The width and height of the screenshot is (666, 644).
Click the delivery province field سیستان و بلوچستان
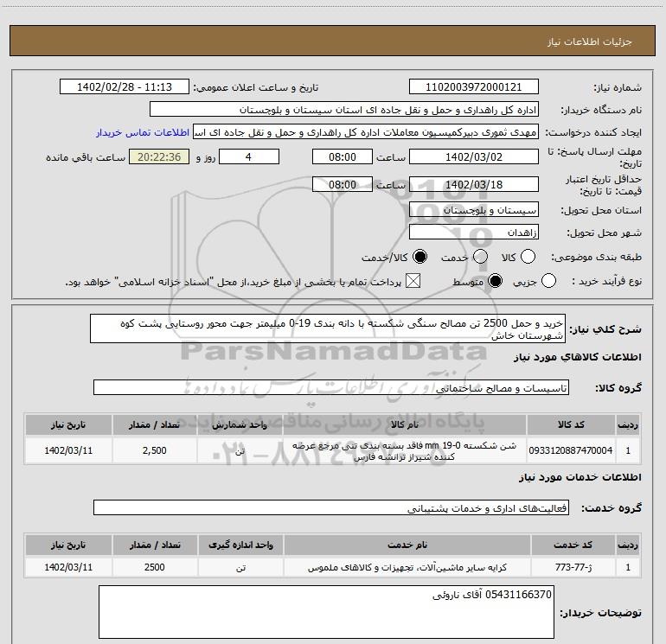pyautogui.click(x=474, y=210)
